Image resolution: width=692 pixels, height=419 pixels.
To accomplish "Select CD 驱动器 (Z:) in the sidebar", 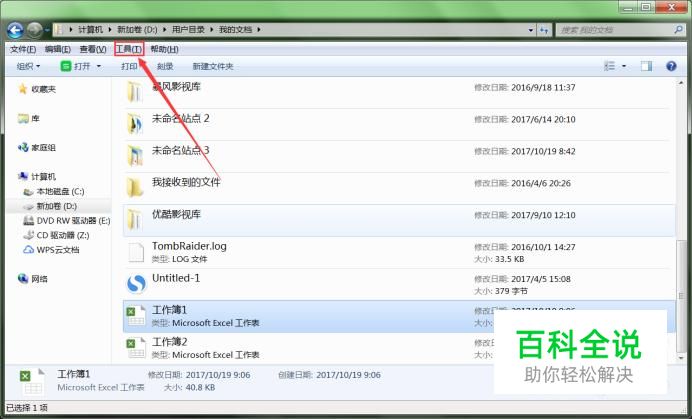I will (x=63, y=235).
